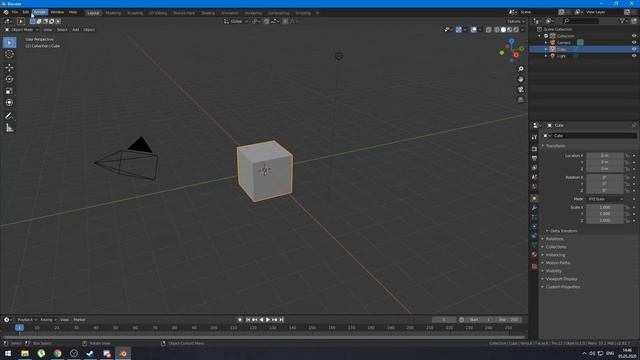Hide the Cube in outliner
640x360 pixels.
pos(634,49)
